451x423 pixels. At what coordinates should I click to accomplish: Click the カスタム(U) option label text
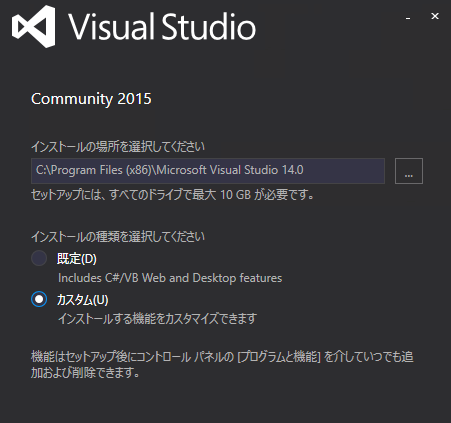pos(83,300)
